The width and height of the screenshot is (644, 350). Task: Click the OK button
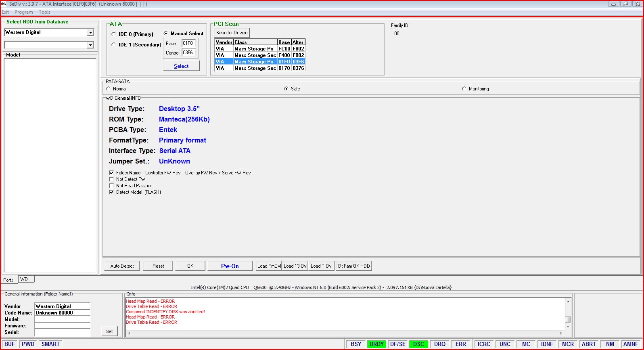click(x=190, y=266)
